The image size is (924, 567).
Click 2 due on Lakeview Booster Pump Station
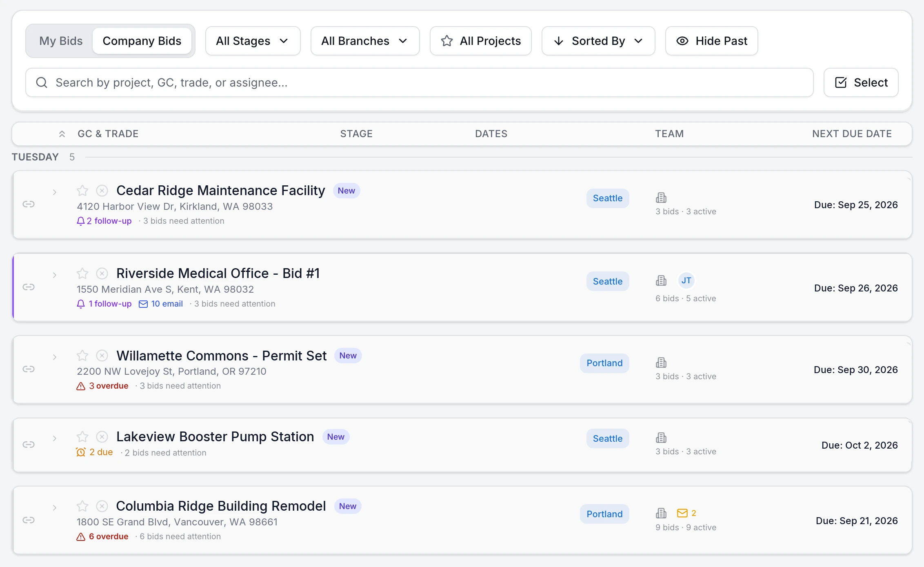[x=94, y=452]
